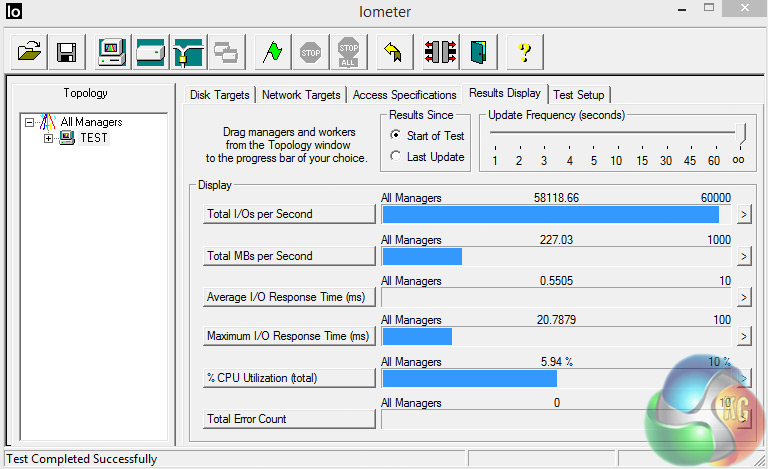Click the Total Error Count button
Viewport: 768px width, 469px height.
tap(289, 419)
